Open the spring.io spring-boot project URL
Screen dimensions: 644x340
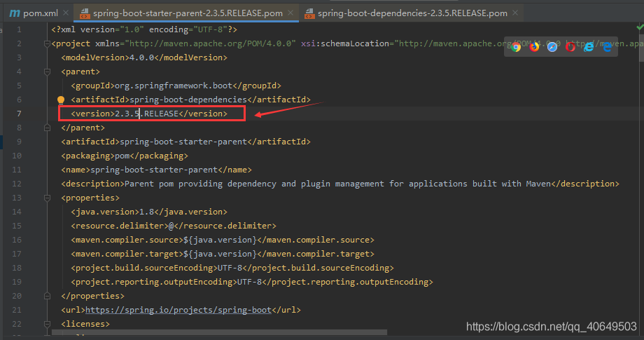click(x=178, y=310)
